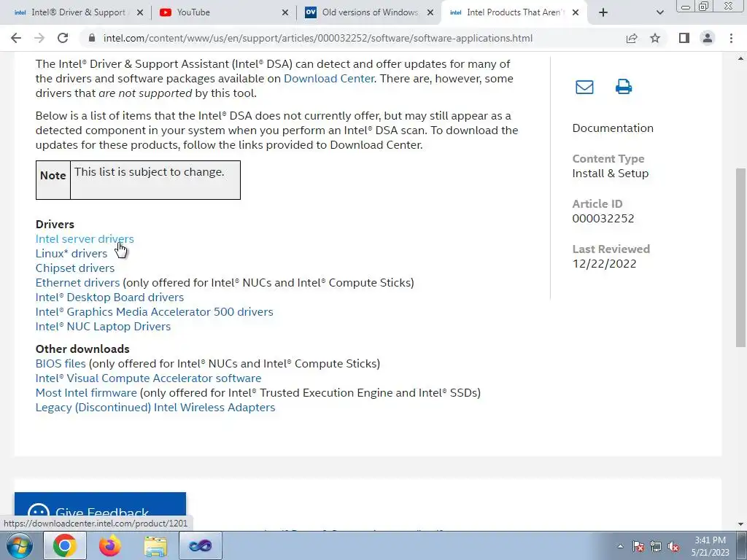Open the Chrome three-dot menu
Viewport: 747px width, 560px height.
click(731, 38)
